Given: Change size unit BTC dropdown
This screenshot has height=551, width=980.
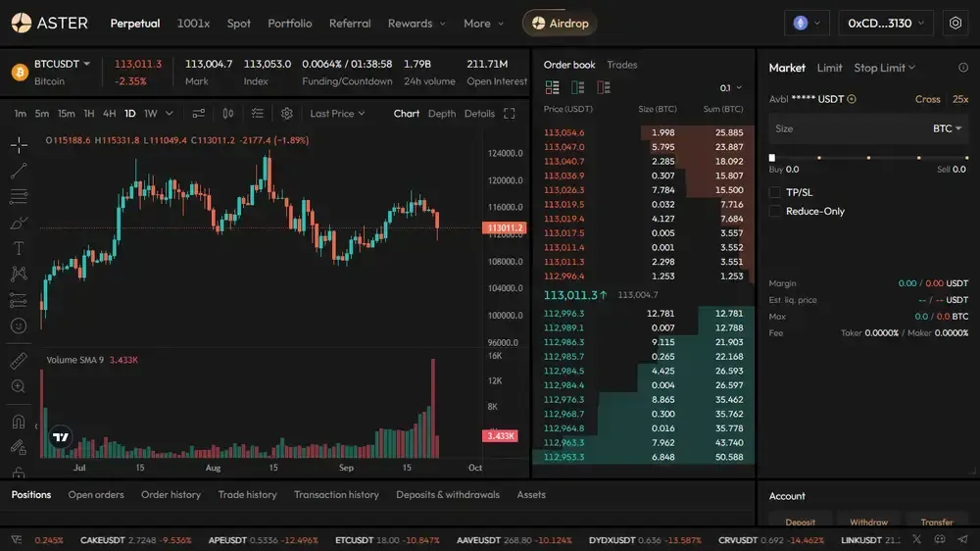Looking at the screenshot, I should [x=947, y=128].
